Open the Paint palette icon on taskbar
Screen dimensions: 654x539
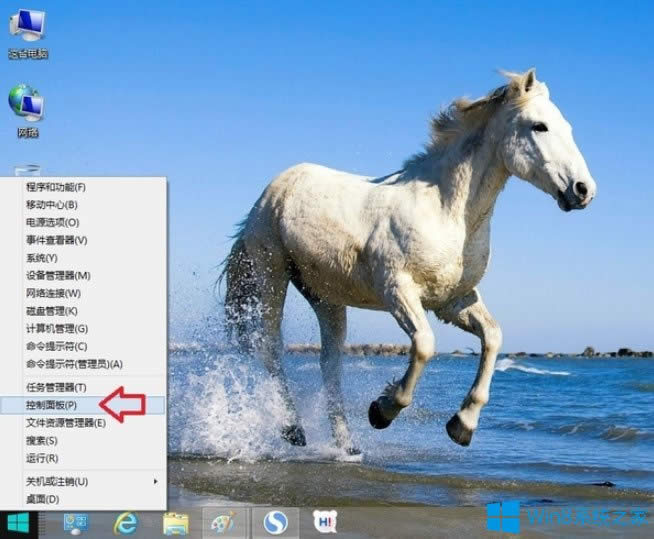224,523
